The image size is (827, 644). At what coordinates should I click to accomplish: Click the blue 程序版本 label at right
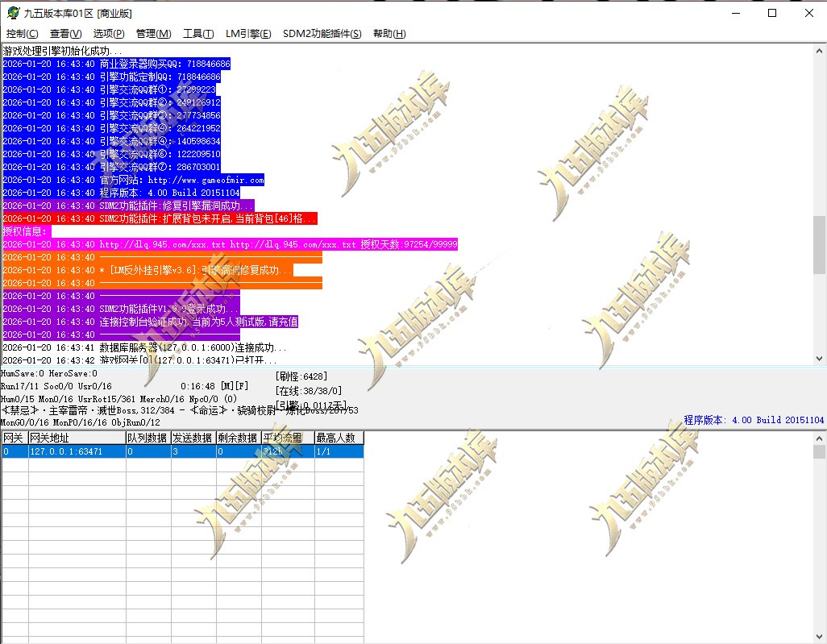tap(754, 421)
